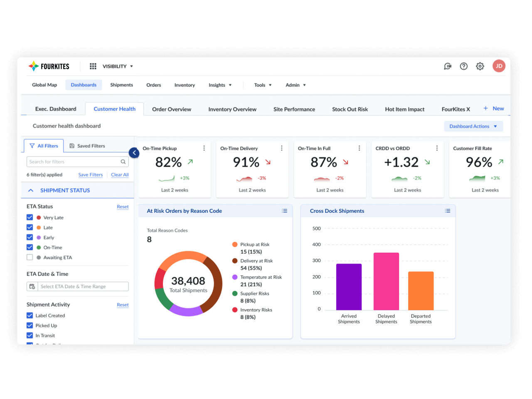This screenshot has height=399, width=532.
Task: Click the Clear All link
Action: pos(120,175)
